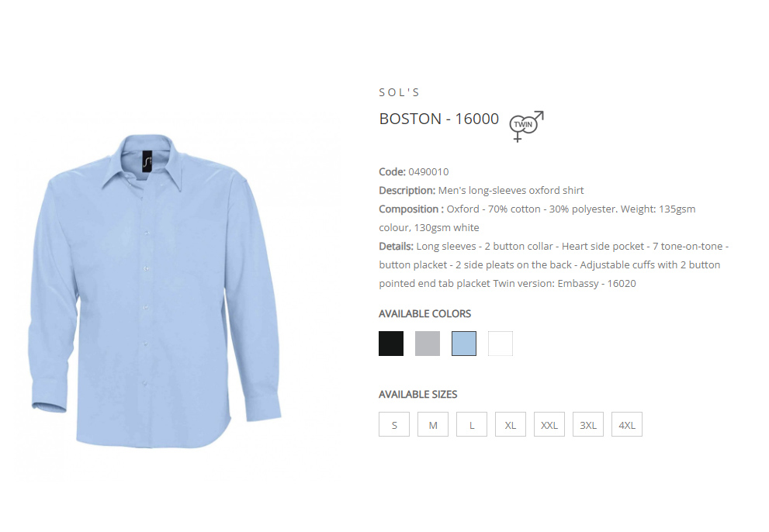The image size is (769, 532).
Task: Select size 3XL
Action: point(588,425)
